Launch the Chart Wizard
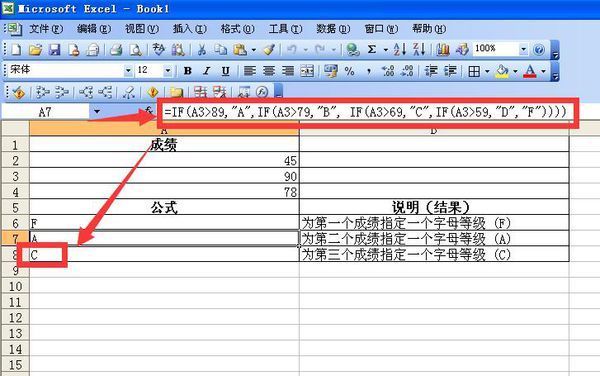600x376 pixels. pos(443,50)
